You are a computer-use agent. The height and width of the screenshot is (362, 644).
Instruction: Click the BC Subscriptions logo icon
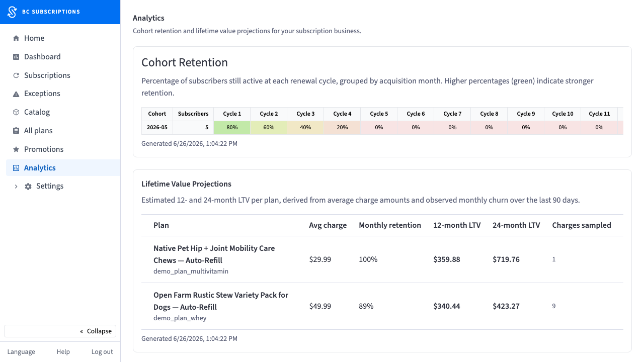13,12
